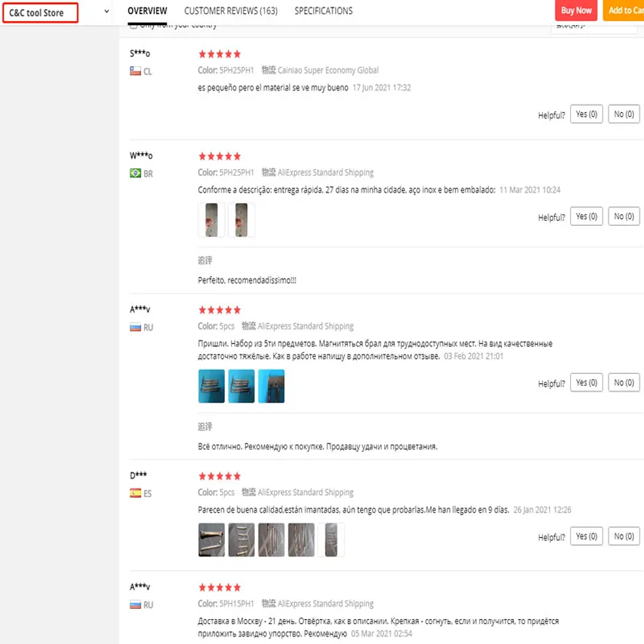The image size is (644, 644).
Task: Click the Russian flag under the first A***v reviewer
Action: pyautogui.click(x=135, y=327)
